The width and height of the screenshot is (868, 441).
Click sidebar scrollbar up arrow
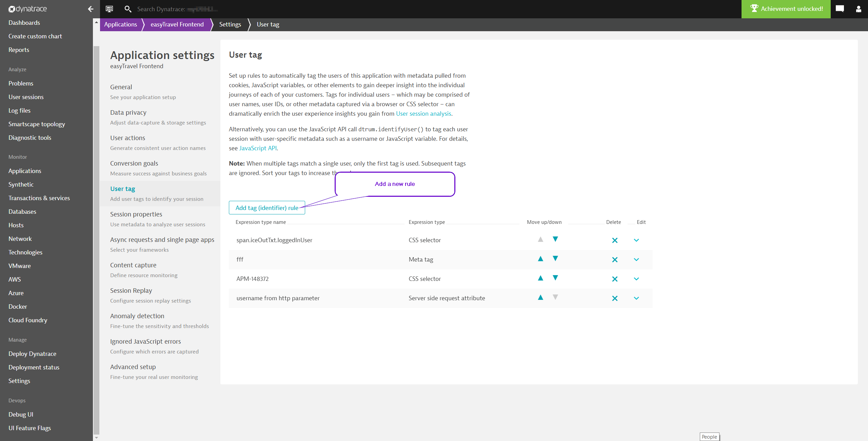[96, 22]
